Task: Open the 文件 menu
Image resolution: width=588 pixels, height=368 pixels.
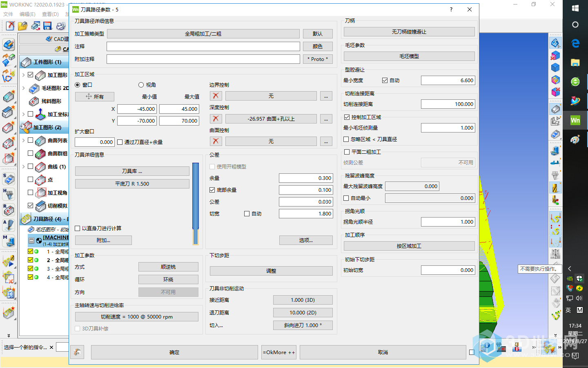Action: [x=8, y=14]
